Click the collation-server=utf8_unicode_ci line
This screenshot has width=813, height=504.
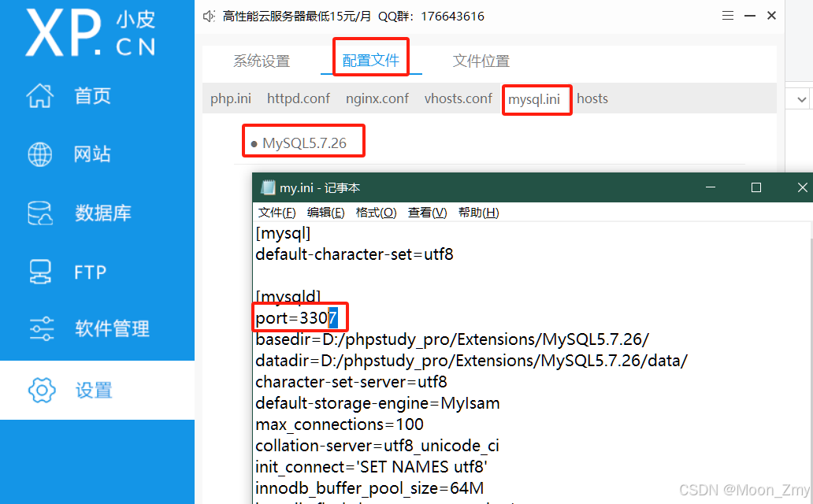(x=377, y=446)
